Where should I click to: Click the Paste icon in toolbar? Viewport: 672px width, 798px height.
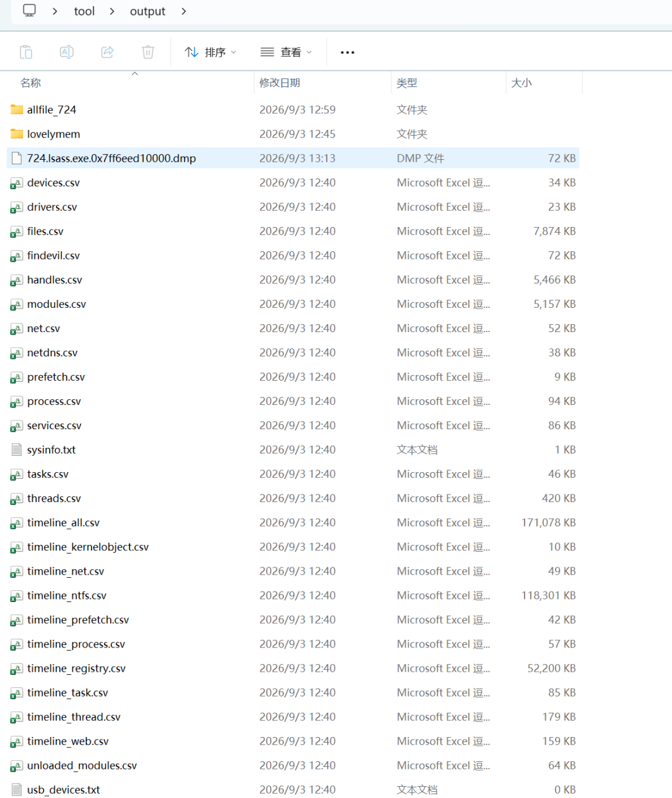(x=26, y=52)
